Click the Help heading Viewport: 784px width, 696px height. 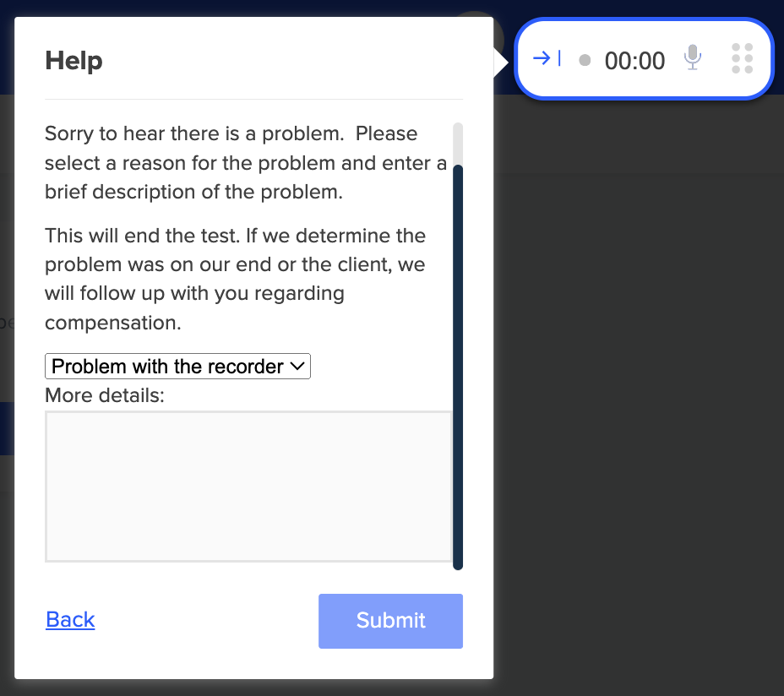tap(74, 61)
